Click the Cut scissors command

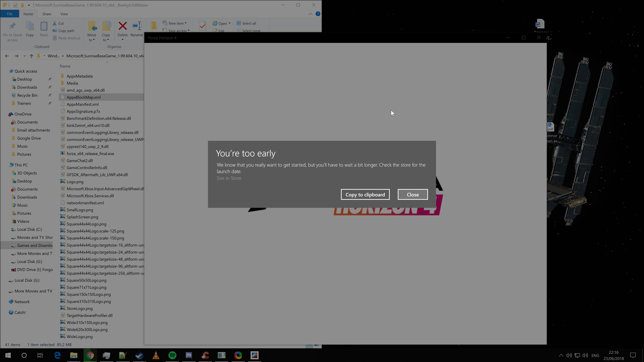58,23
